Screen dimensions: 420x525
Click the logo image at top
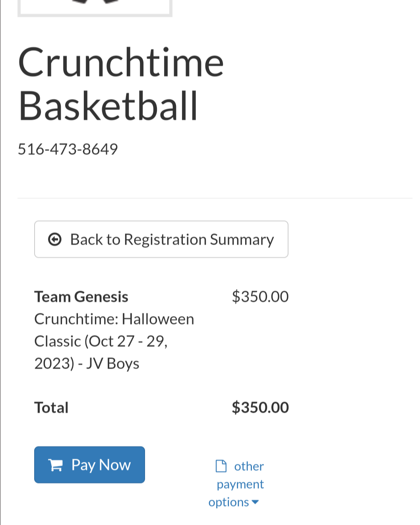point(95,8)
